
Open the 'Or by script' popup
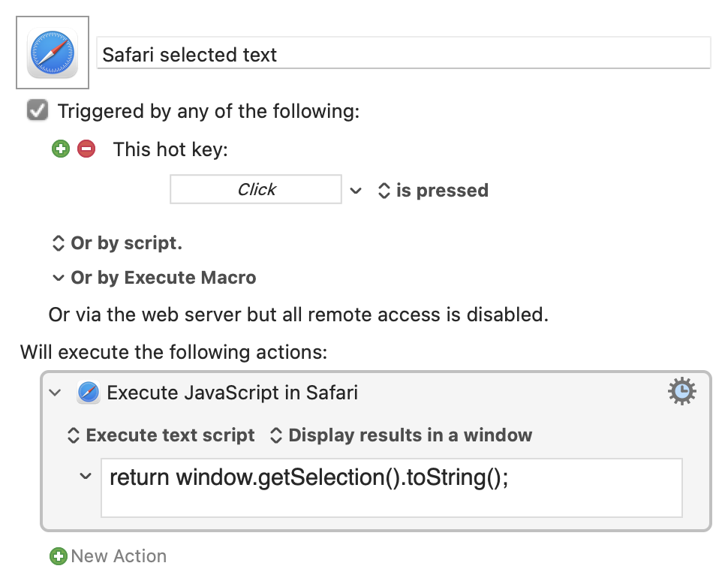coord(116,243)
